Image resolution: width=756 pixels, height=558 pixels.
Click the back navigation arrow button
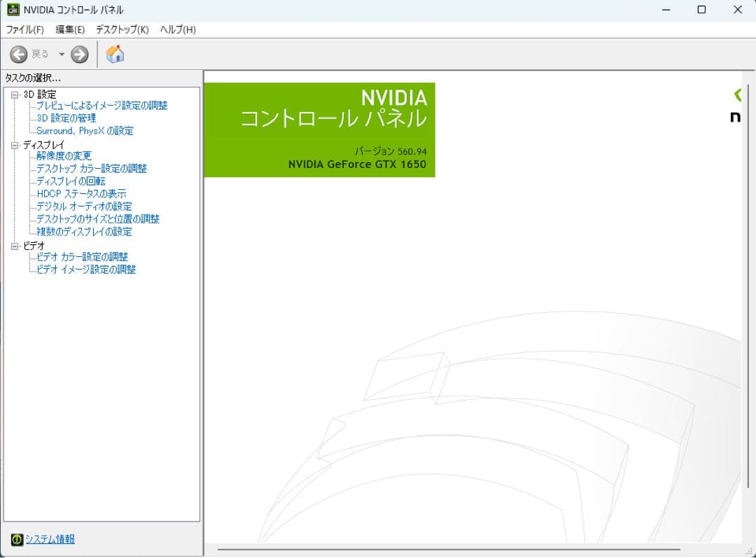pos(17,54)
